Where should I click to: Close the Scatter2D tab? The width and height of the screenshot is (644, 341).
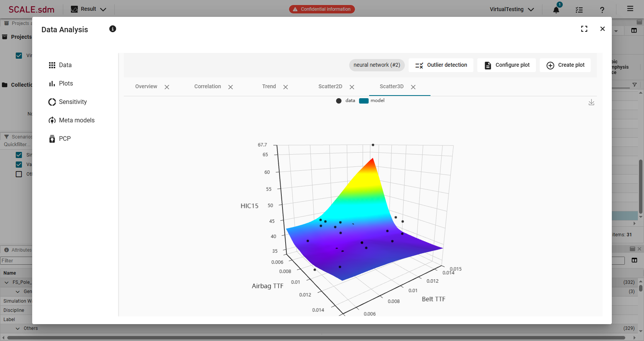pyautogui.click(x=352, y=87)
